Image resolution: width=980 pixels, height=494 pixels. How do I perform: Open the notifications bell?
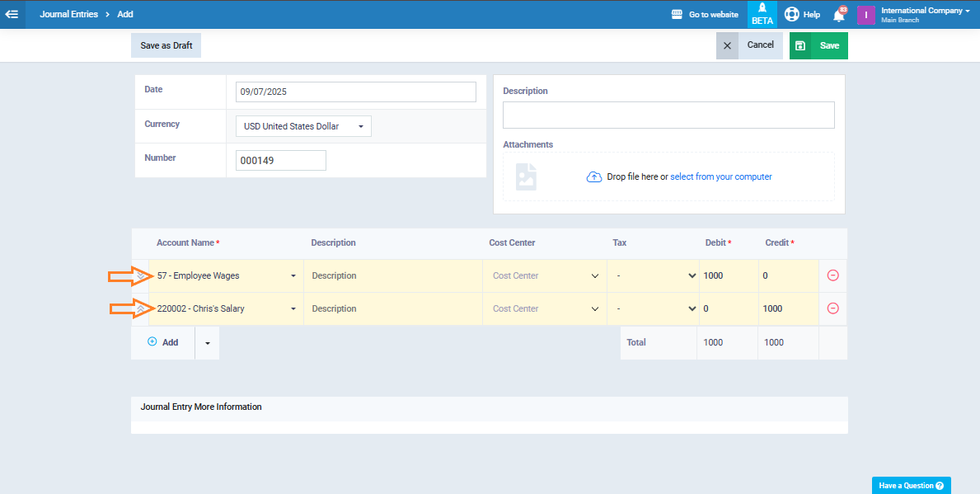839,15
